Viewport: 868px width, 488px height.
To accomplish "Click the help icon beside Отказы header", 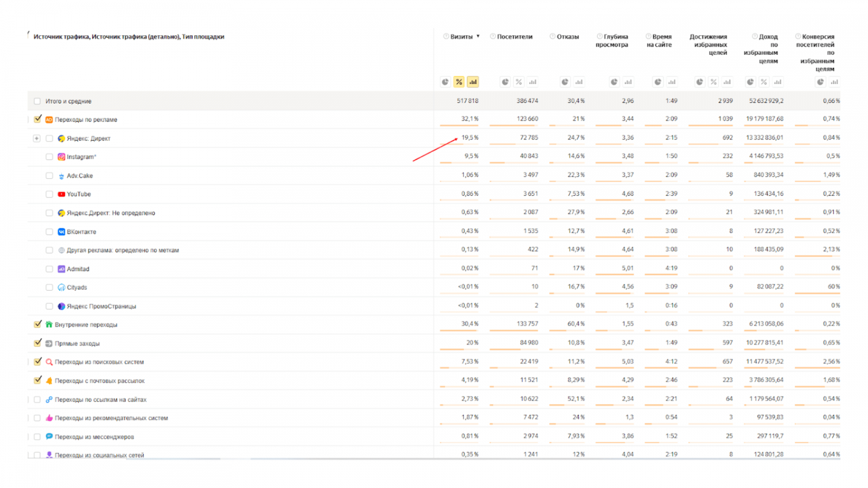I will point(552,37).
